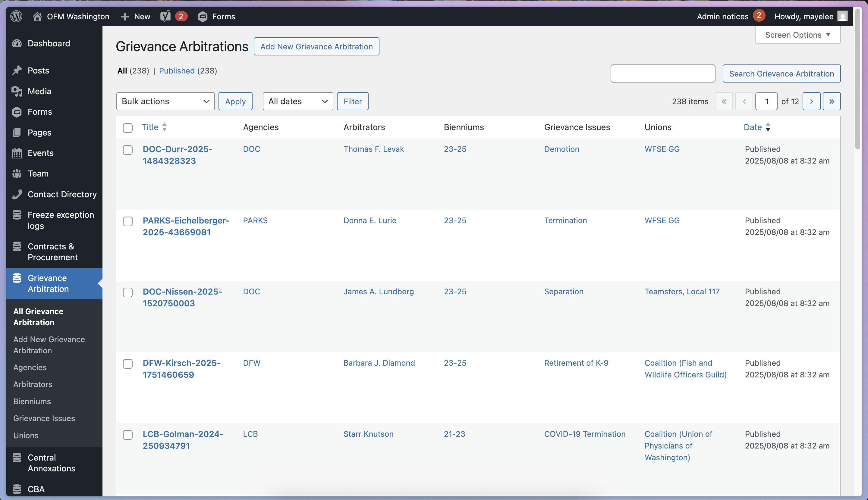Open the Bulk actions dropdown
The image size is (868, 500).
click(x=165, y=101)
